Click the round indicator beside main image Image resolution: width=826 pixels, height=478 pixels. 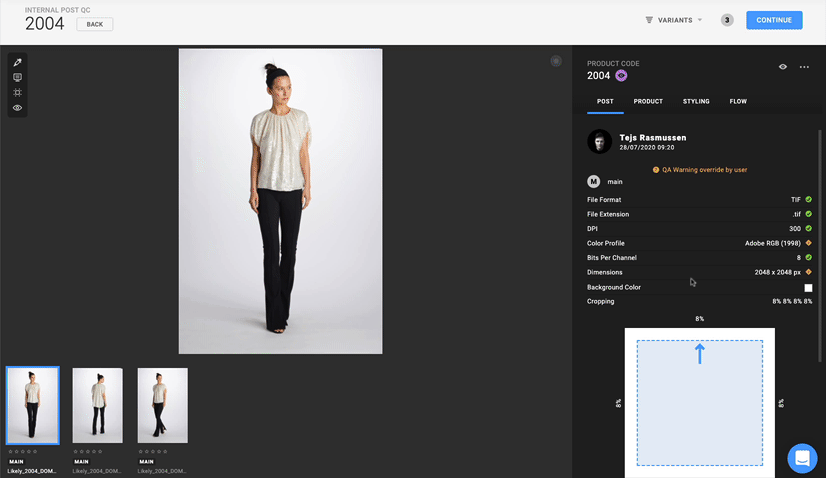(x=556, y=61)
